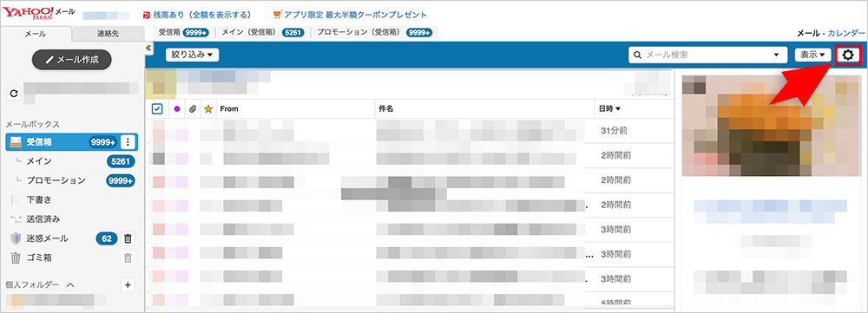Open the カレンダー link
Screen dimensions: 868x313
point(846,34)
